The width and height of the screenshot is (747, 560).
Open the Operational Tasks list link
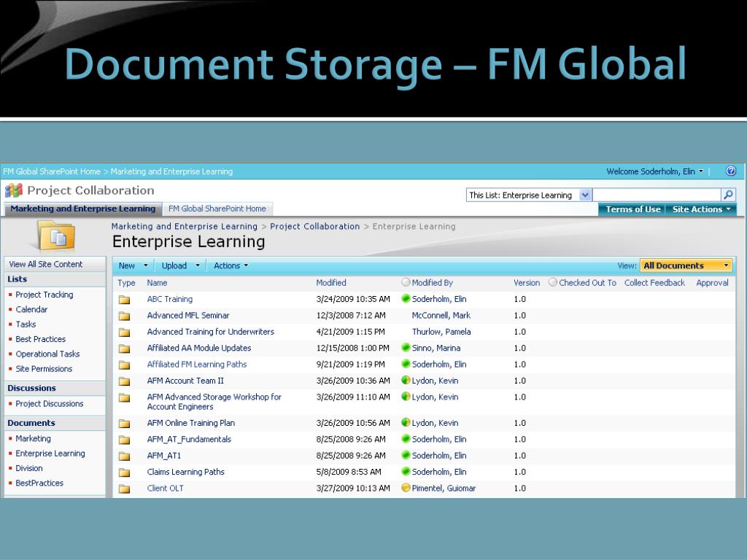point(47,354)
